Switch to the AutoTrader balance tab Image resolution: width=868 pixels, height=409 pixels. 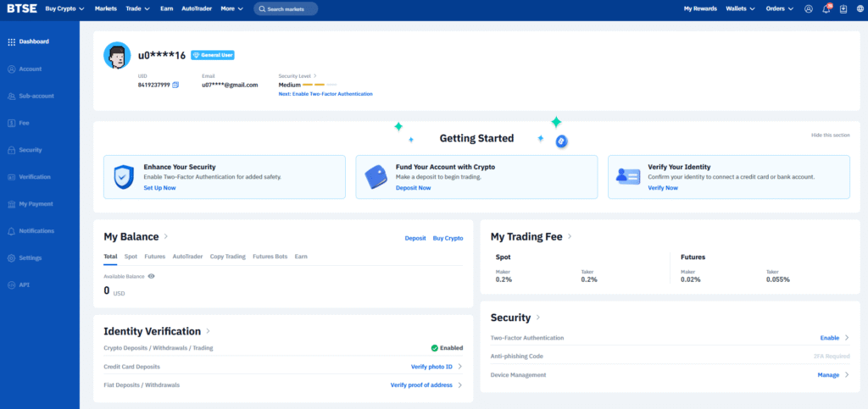coord(187,257)
